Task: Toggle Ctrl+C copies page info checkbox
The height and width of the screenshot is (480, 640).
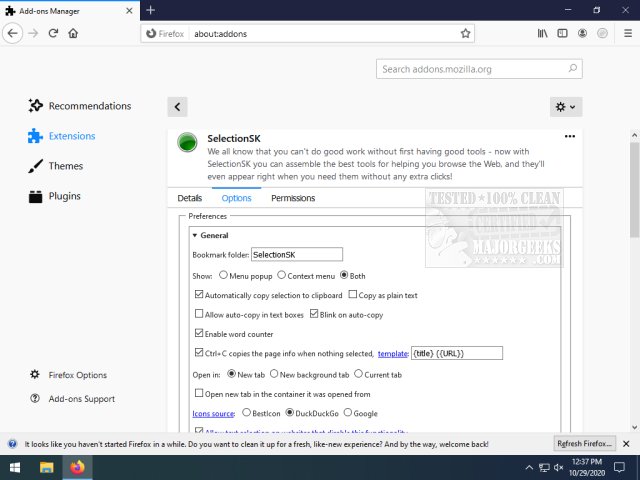Action: click(199, 352)
